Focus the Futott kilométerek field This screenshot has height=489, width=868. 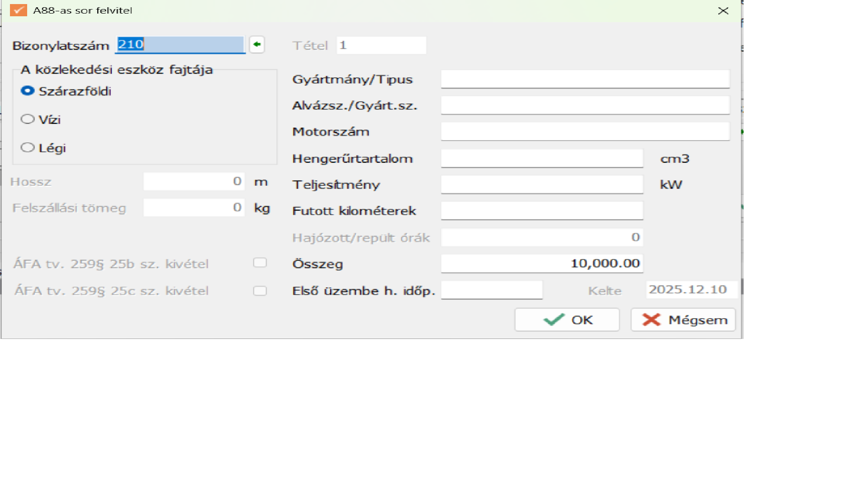coord(542,211)
